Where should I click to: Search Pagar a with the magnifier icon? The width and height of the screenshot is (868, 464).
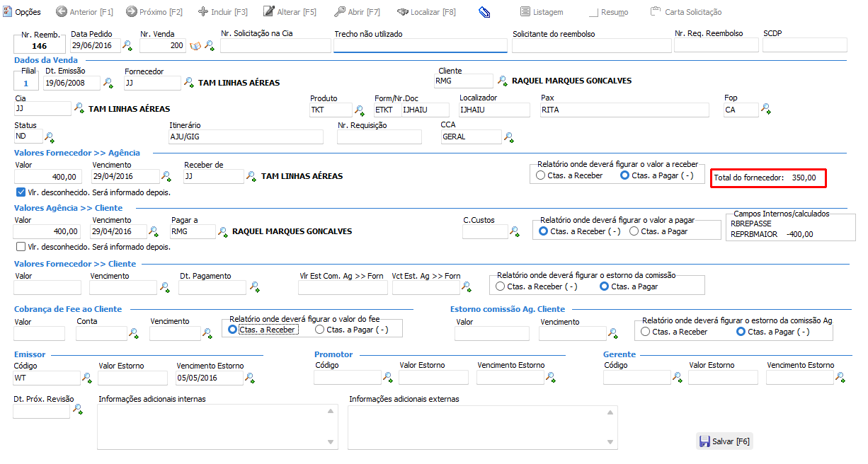click(223, 231)
